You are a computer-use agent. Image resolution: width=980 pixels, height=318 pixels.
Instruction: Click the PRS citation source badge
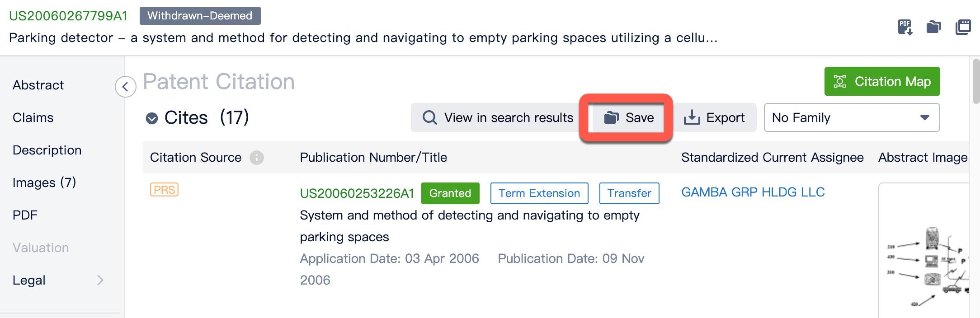pyautogui.click(x=164, y=190)
